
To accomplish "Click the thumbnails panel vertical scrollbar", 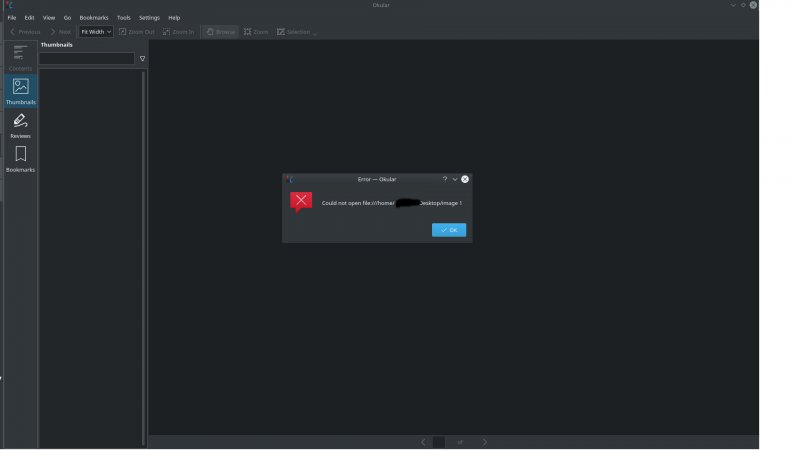I will click(x=143, y=258).
